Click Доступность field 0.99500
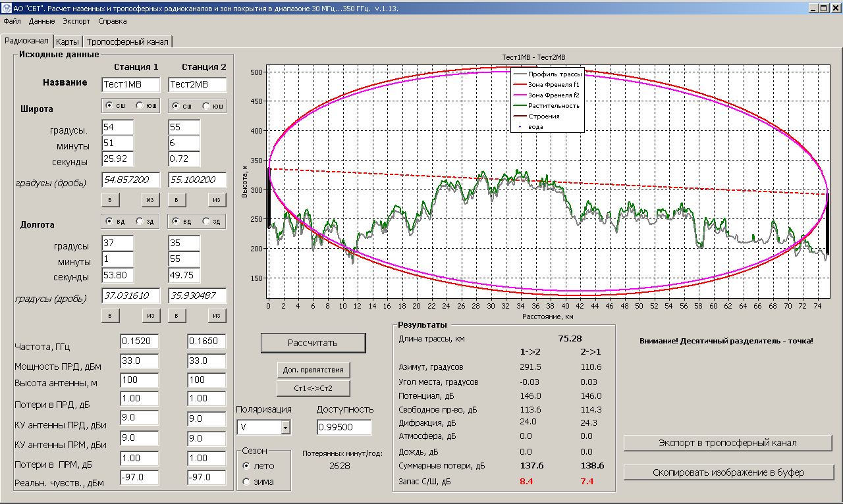 pos(344,428)
